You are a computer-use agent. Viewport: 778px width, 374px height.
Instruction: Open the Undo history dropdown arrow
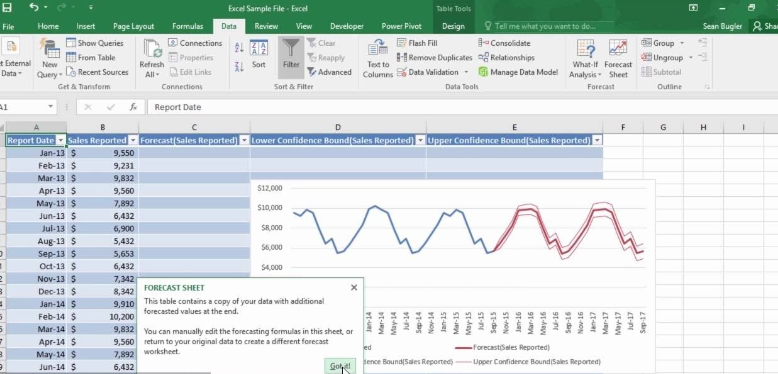(x=45, y=7)
